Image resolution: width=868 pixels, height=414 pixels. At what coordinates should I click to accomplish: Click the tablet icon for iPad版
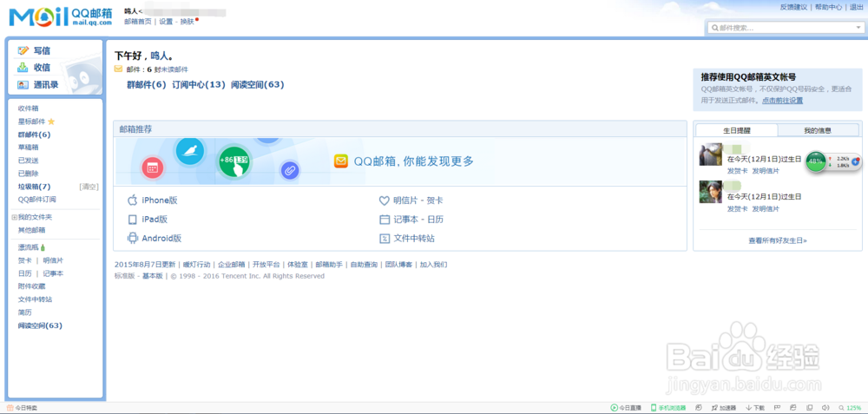pos(132,220)
